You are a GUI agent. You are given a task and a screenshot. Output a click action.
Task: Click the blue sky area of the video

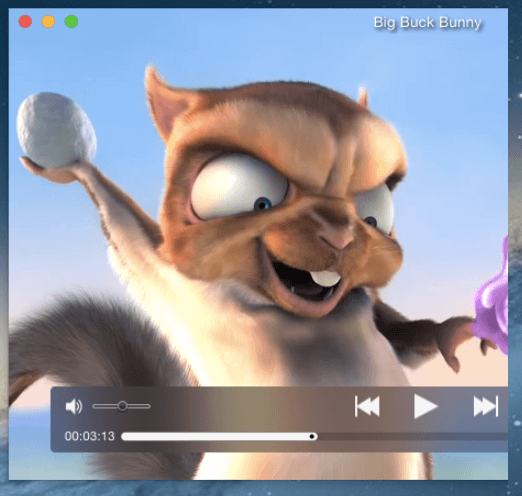pyautogui.click(x=83, y=67)
